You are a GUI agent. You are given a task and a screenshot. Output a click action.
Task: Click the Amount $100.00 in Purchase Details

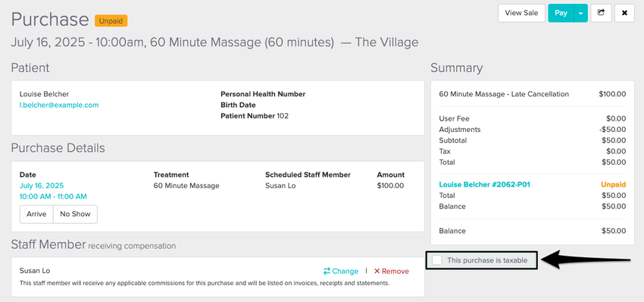coord(390,186)
